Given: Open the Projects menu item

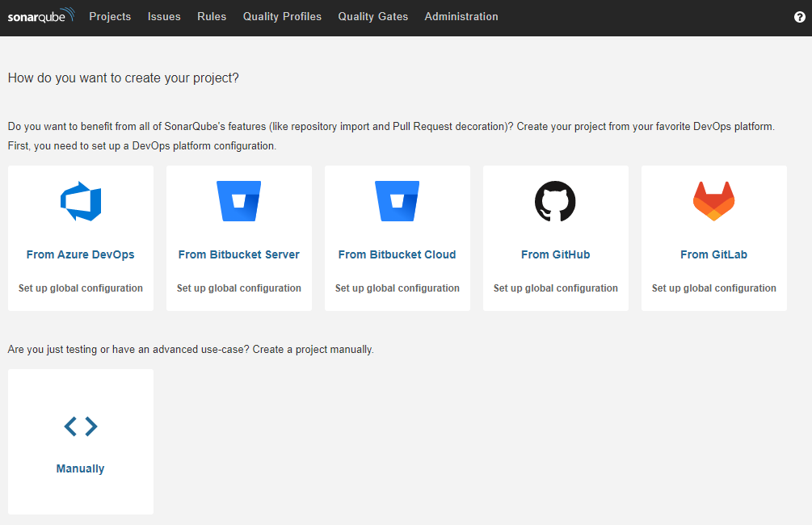Looking at the screenshot, I should (x=110, y=17).
